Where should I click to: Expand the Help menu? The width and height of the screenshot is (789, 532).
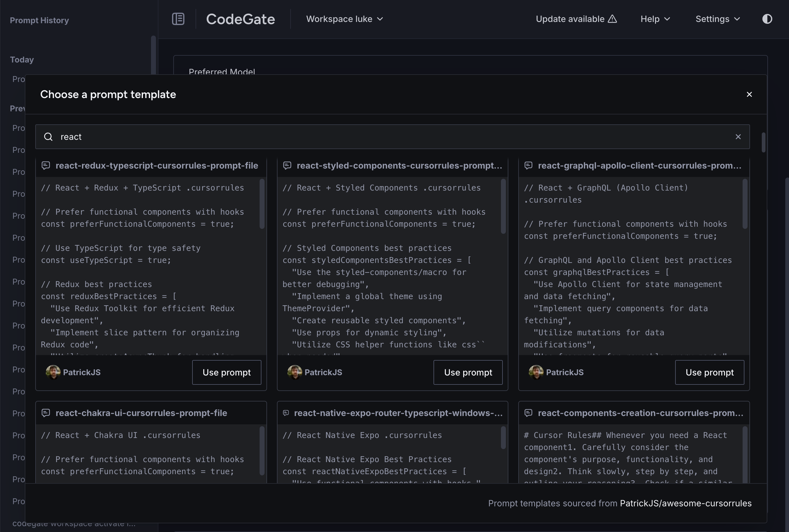coord(655,19)
